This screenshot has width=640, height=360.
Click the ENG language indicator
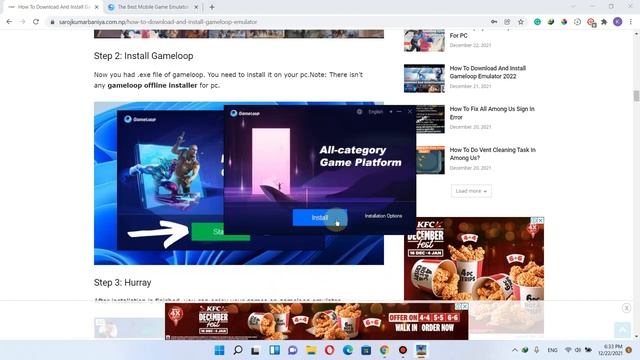point(552,350)
